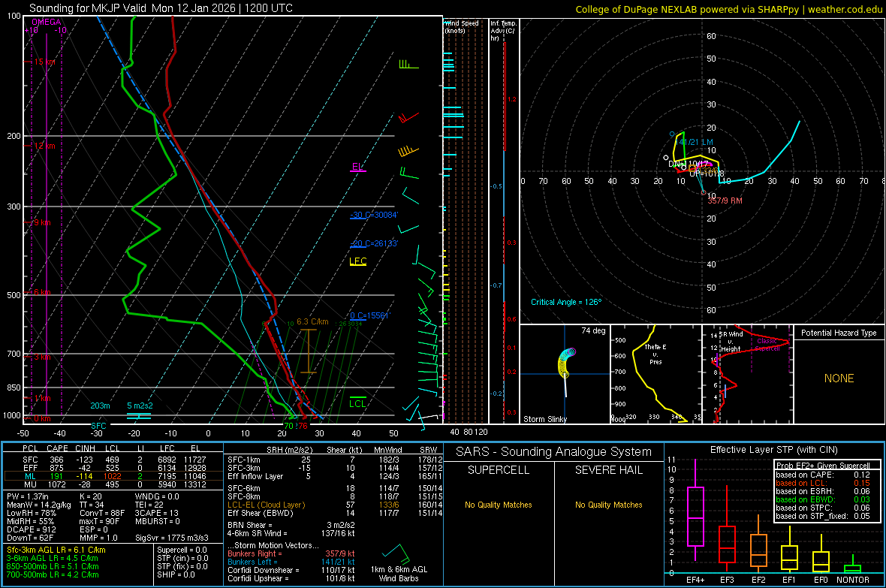The image size is (886, 588).
Task: Select the highlighted ML parcel row
Action: (114, 476)
